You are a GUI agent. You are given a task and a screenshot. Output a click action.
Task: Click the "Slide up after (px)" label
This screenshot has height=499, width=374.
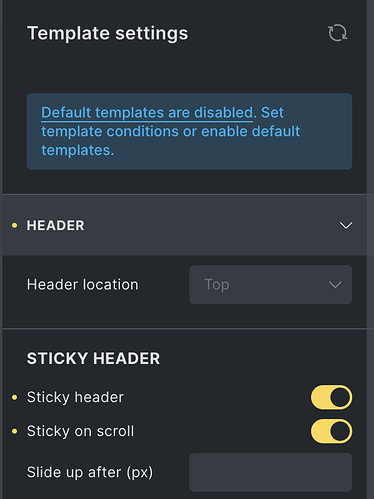pyautogui.click(x=90, y=472)
